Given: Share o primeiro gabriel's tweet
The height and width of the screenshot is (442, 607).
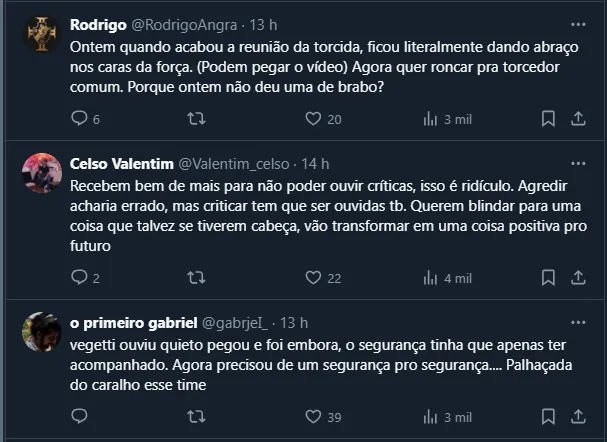Looking at the screenshot, I should tap(578, 417).
